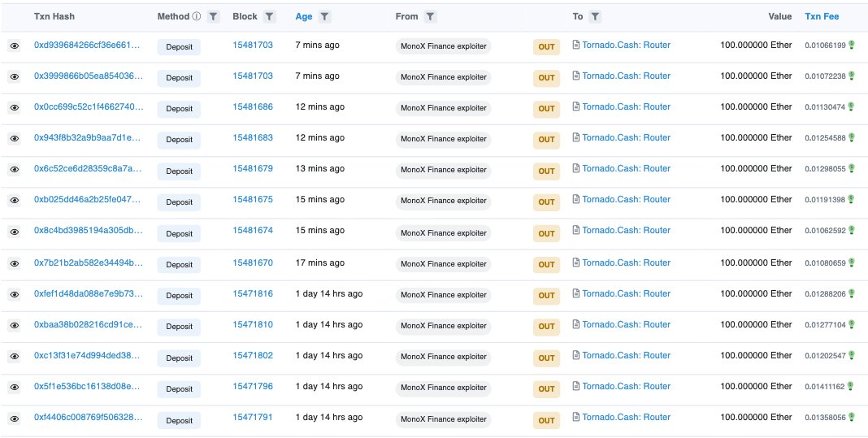
Task: Open block 15471802
Action: point(253,355)
